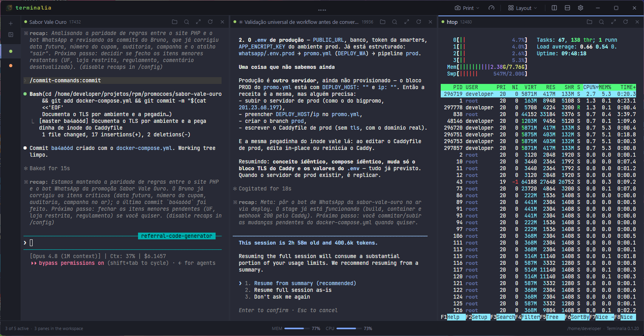Viewport: 644px width, 336px height.
Task: Restart the htop pane with refresh icon
Action: point(625,22)
